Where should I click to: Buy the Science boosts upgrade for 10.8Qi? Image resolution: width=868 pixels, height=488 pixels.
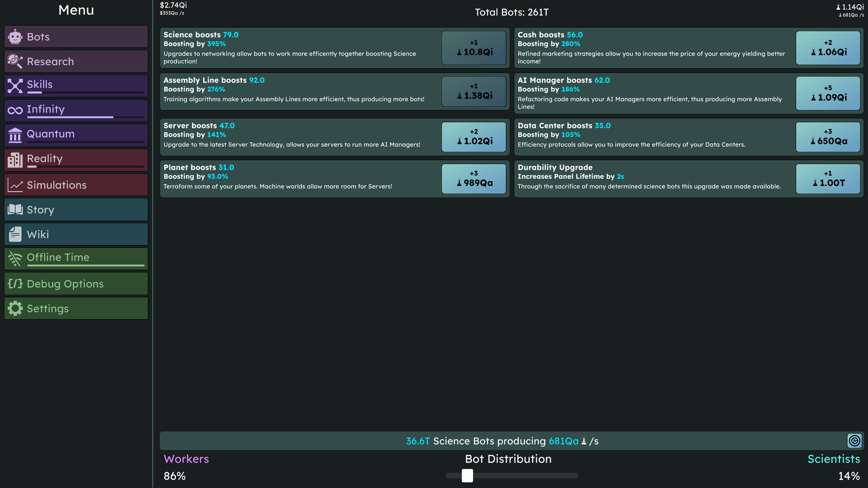474,47
